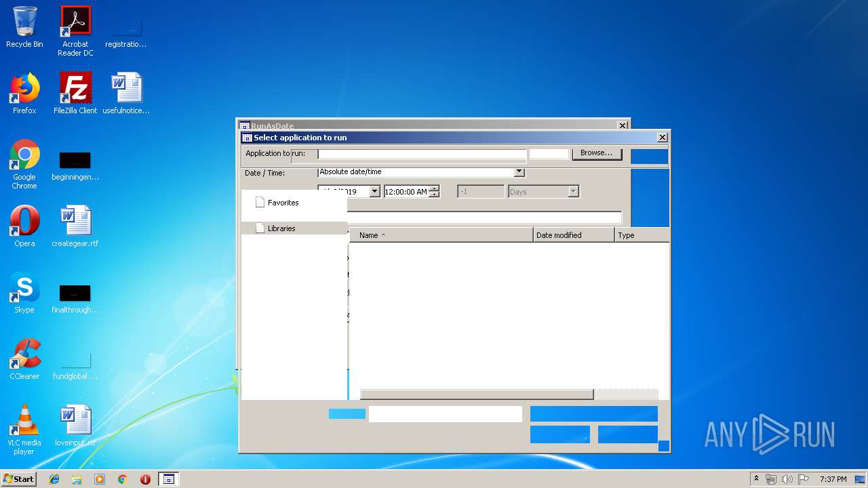Sort by the Name column header
Image resolution: width=868 pixels, height=488 pixels.
pyautogui.click(x=441, y=235)
